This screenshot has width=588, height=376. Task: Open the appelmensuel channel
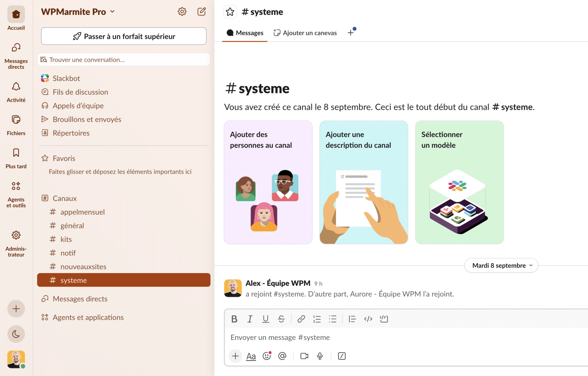point(124,212)
